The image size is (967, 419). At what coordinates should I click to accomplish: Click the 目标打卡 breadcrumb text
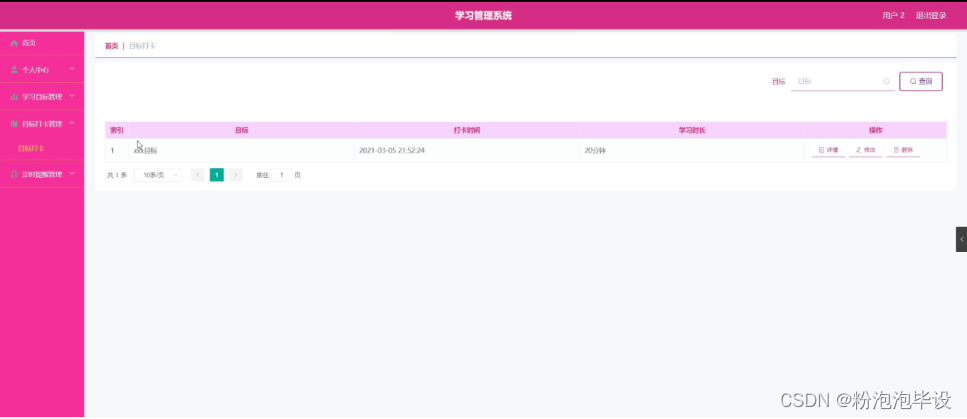point(142,46)
